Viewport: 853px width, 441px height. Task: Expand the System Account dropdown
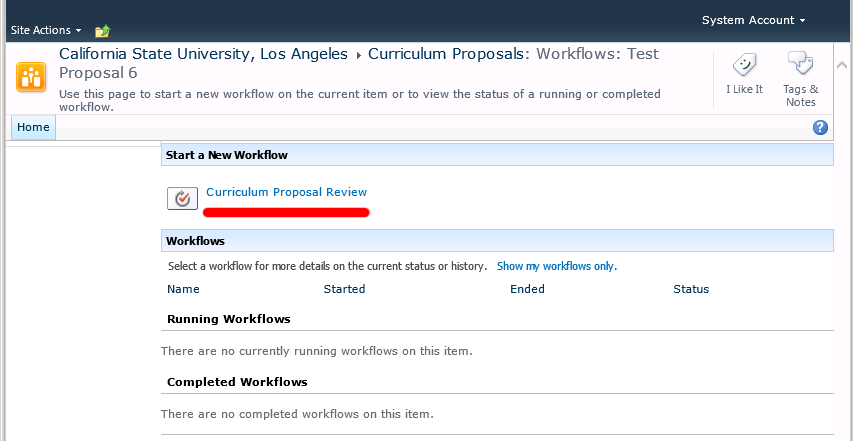pos(753,20)
